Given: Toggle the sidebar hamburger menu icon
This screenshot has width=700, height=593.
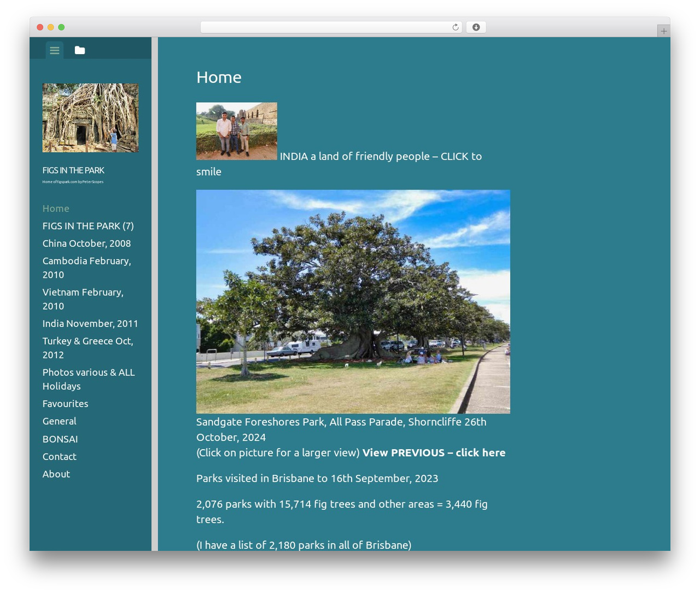Looking at the screenshot, I should (54, 50).
